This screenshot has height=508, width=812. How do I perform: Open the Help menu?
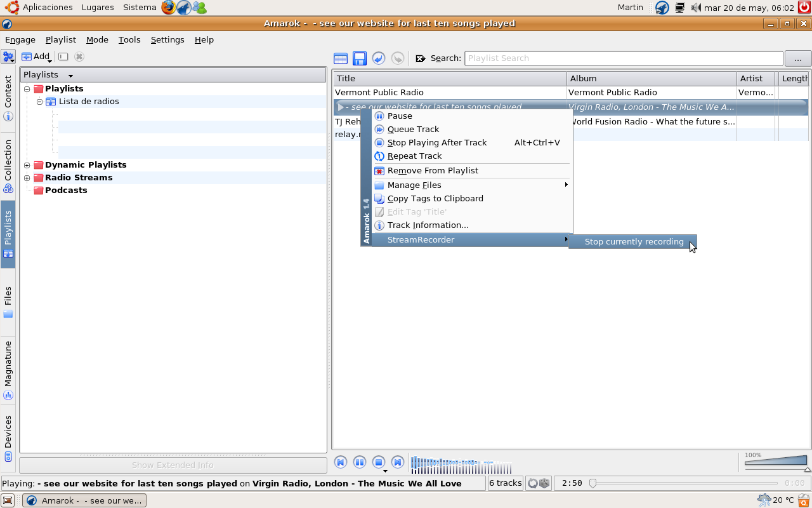204,39
